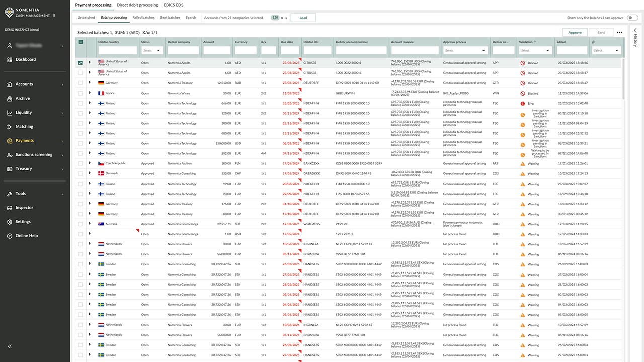This screenshot has width=644, height=362.
Task: Sort by the Due date column header
Action: [x=287, y=42]
